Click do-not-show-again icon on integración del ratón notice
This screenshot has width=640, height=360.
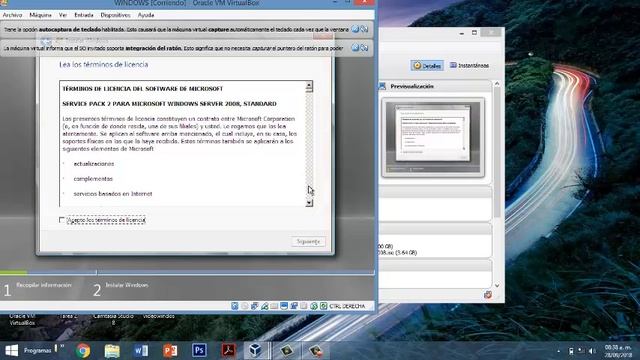tap(364, 48)
